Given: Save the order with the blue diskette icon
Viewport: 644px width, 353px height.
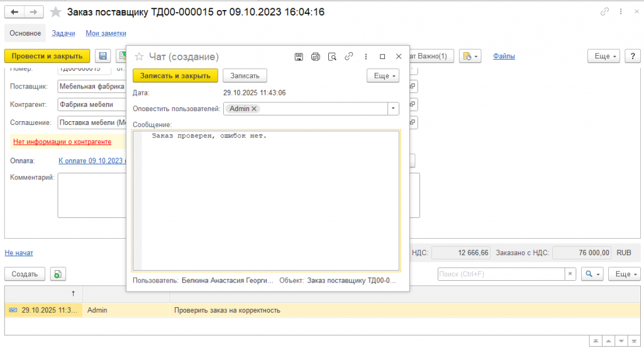Looking at the screenshot, I should click(103, 56).
